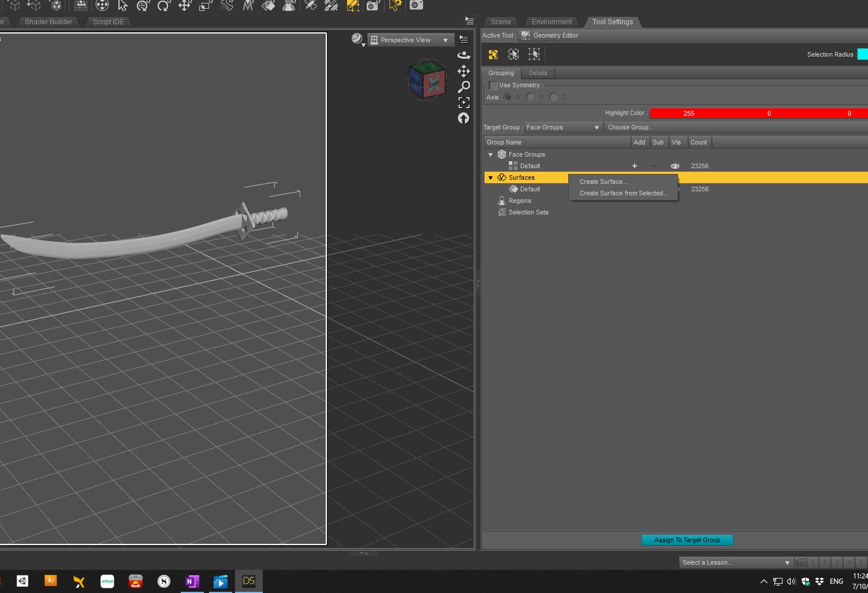This screenshot has height=593, width=868.
Task: Switch to the Details tab
Action: click(538, 73)
